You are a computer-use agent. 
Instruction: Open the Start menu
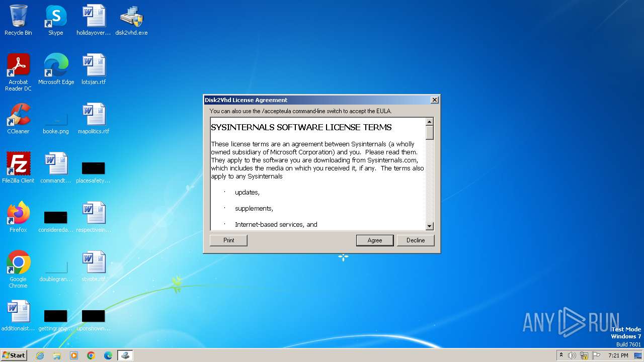click(x=14, y=355)
